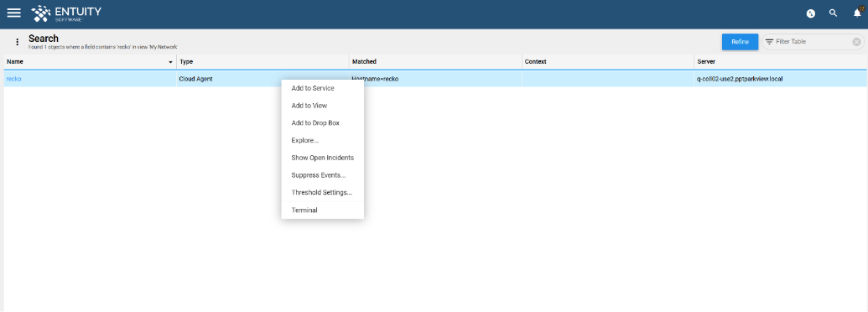Sort by the Matched column header
The image size is (868, 312).
pos(435,62)
